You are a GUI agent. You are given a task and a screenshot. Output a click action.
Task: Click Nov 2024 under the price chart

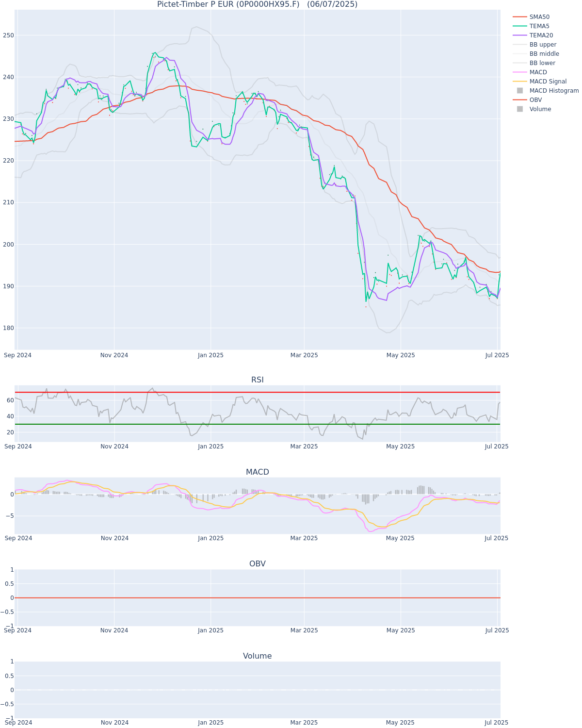click(x=114, y=355)
